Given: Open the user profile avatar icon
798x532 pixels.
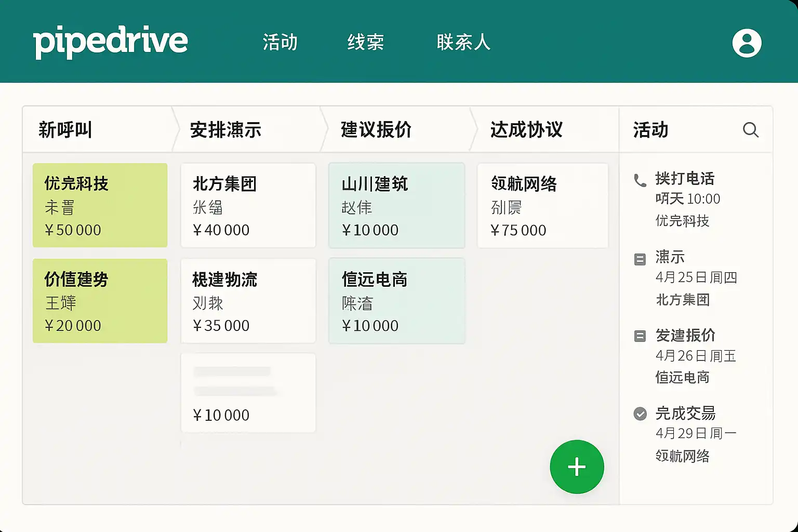Looking at the screenshot, I should pyautogui.click(x=747, y=43).
